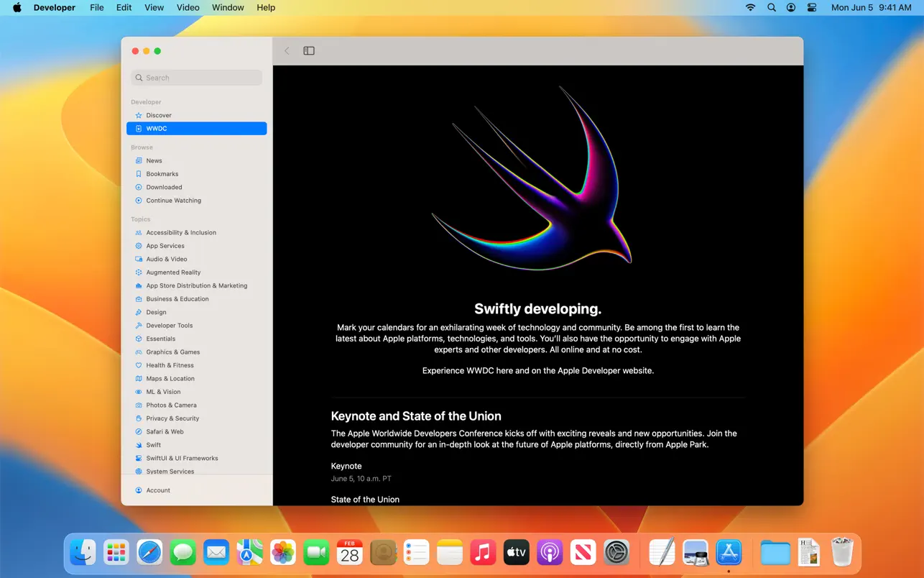Click the Essentials icon
924x578 pixels.
pyautogui.click(x=139, y=339)
